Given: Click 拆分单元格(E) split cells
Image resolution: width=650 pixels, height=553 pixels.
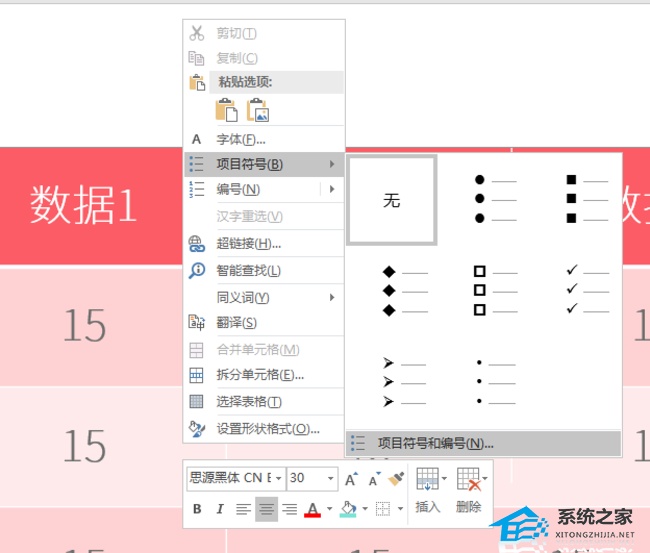Looking at the screenshot, I should tap(264, 375).
